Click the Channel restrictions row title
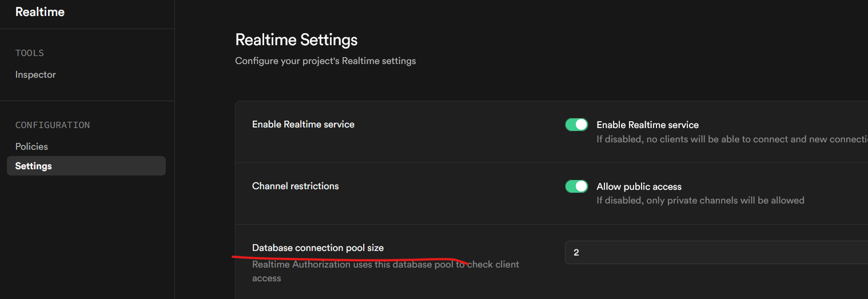The height and width of the screenshot is (299, 868). [x=295, y=186]
